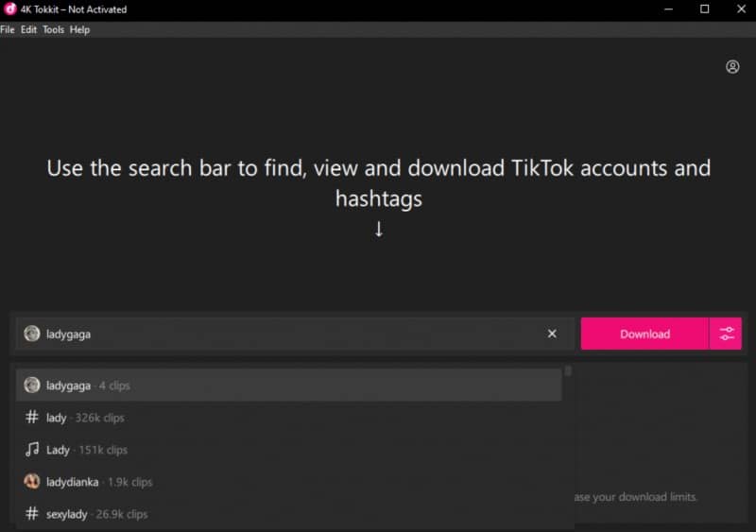The height and width of the screenshot is (532, 756).
Task: Minimize the 4K Tokkit window
Action: coord(668,9)
